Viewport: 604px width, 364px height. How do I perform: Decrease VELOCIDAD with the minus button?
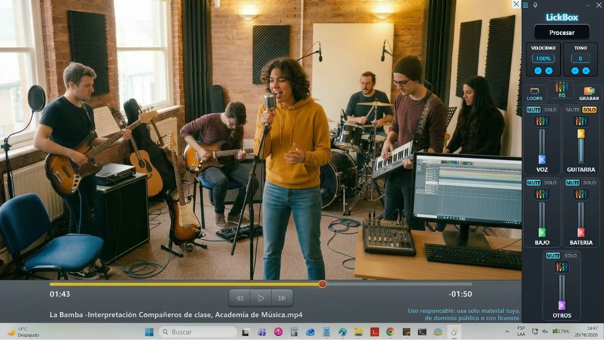pos(538,71)
